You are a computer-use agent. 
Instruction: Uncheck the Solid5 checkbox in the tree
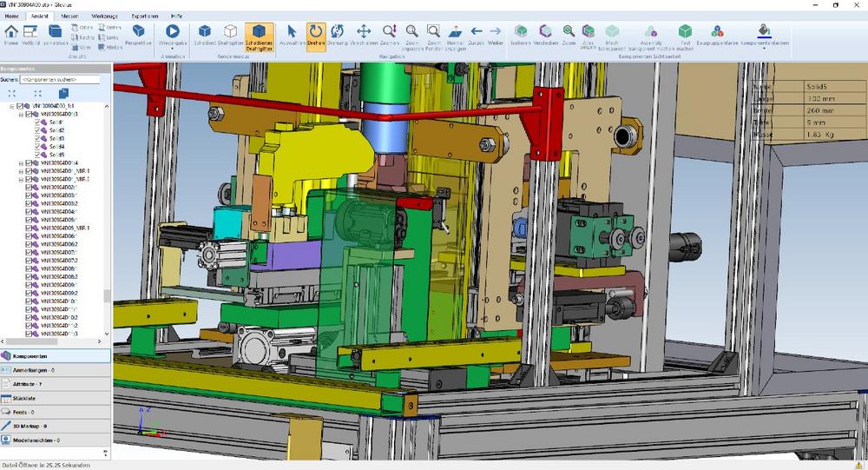tap(38, 155)
